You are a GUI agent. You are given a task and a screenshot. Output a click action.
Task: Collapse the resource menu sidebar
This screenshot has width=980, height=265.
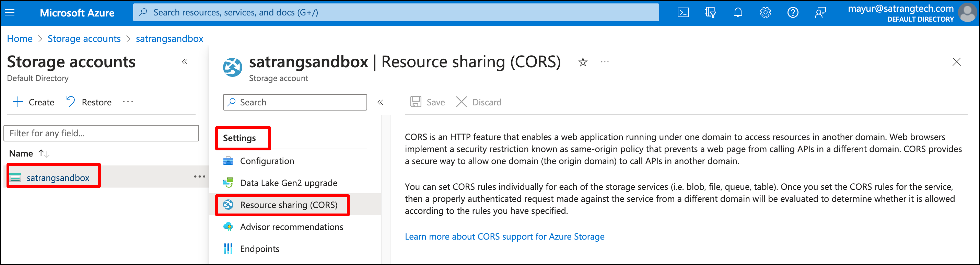coord(381,102)
